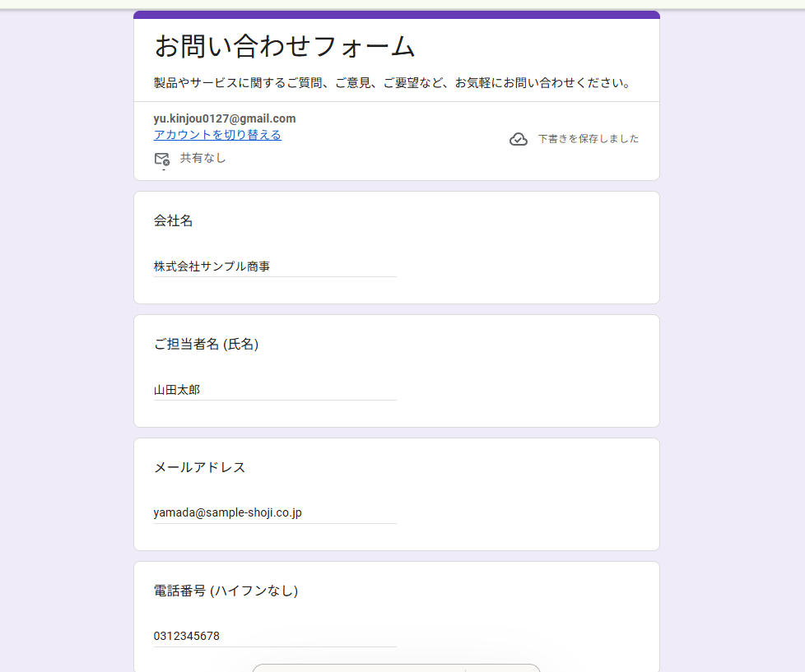Click the 下書きを保存しました status indicator
The height and width of the screenshot is (672, 805).
[589, 138]
